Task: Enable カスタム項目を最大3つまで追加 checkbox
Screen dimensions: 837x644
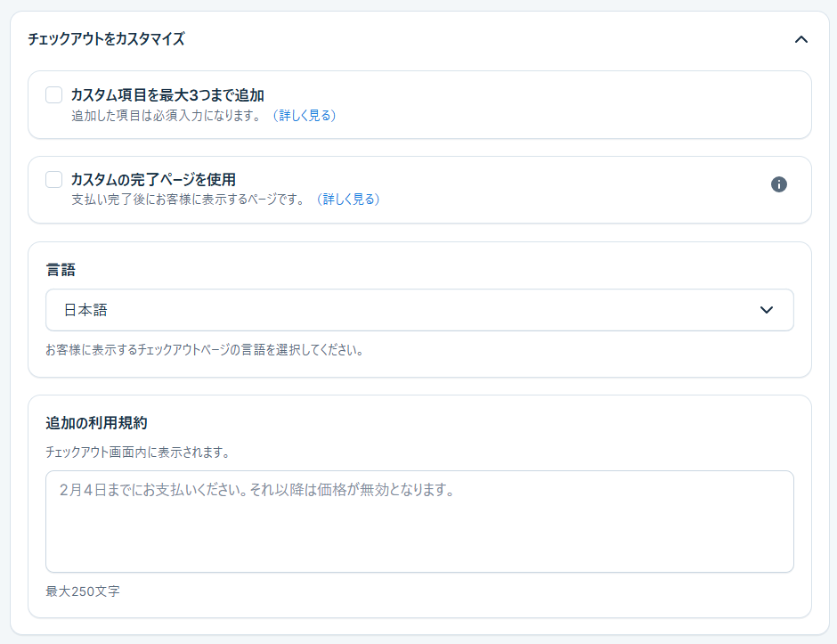Action: click(x=54, y=95)
